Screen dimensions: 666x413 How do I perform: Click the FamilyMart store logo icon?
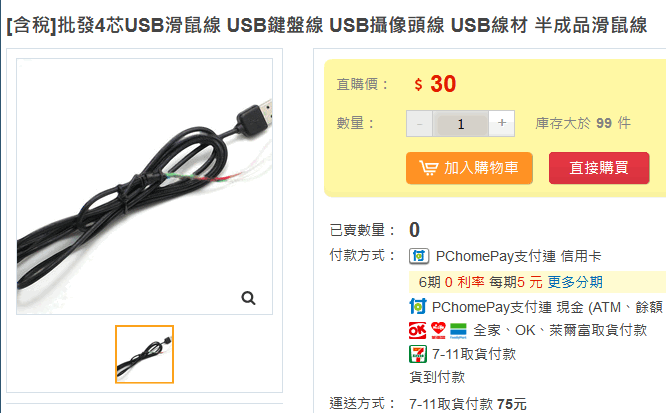pyautogui.click(x=458, y=331)
